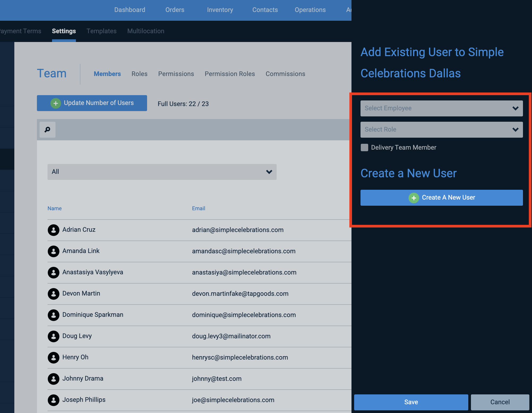Screen dimensions: 532x413
Task: Open the Operations menu
Action: coord(310,10)
